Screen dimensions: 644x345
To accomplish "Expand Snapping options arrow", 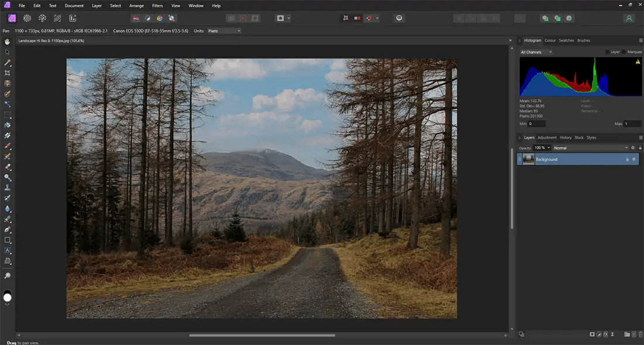I will click(377, 18).
